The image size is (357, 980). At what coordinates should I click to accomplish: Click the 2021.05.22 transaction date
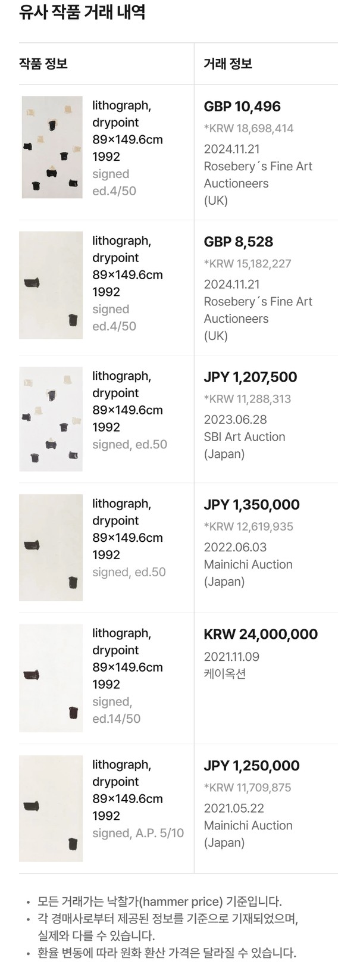[234, 808]
